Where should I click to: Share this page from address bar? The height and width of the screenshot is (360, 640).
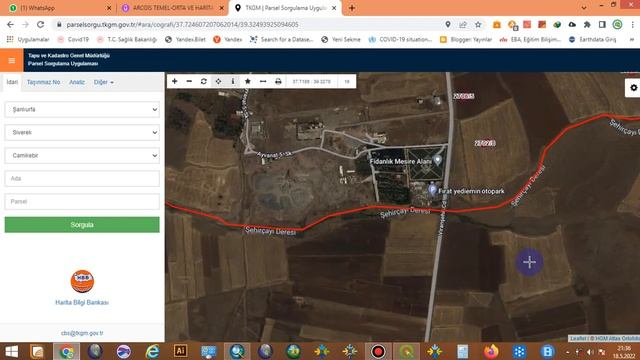tap(463, 24)
